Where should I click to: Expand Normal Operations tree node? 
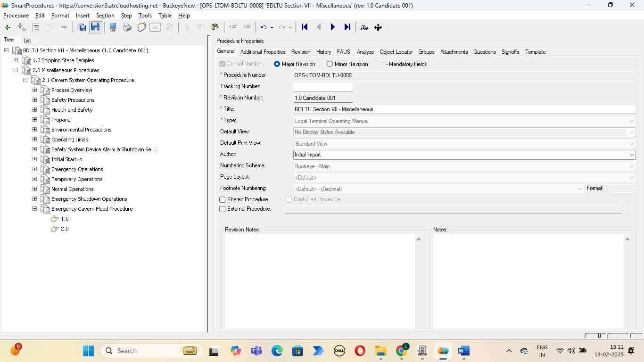click(x=34, y=189)
